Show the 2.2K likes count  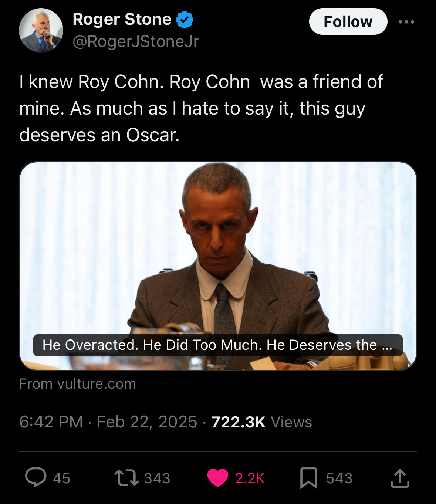[250, 478]
